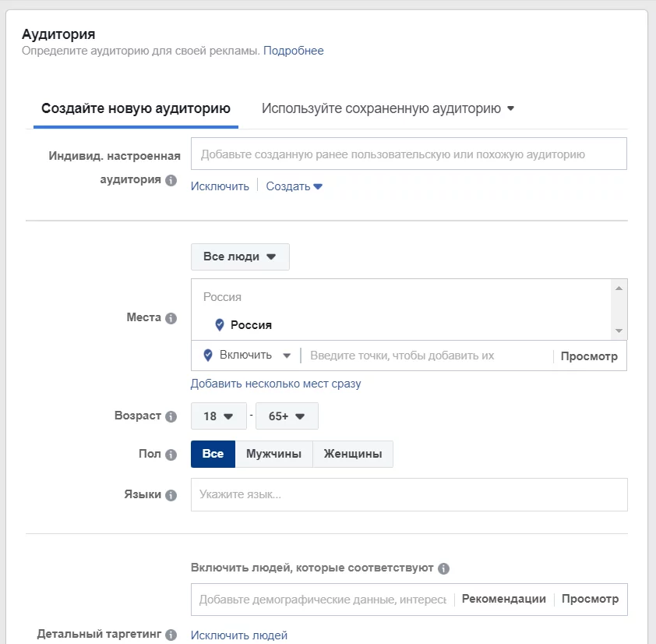Screen dimensions: 656x644
Task: Click the location pin inside the "Включить" selector
Action: [x=207, y=356]
